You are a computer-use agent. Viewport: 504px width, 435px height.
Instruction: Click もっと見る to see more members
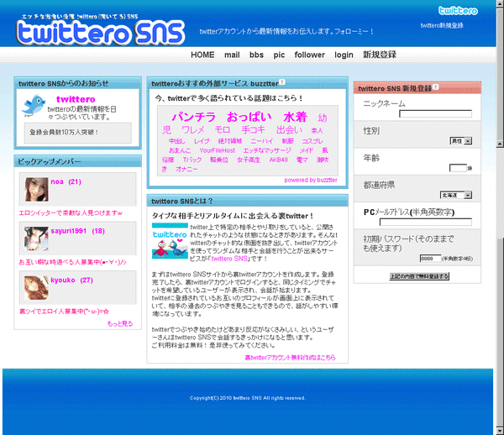tap(120, 323)
